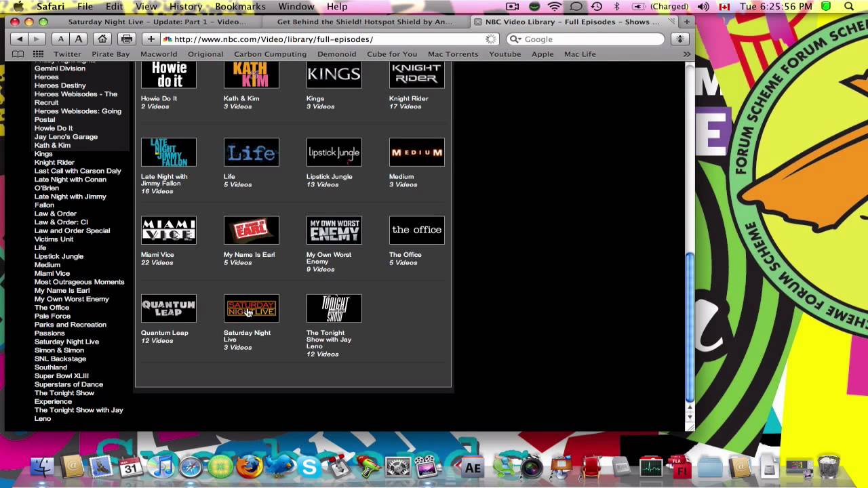Open Finder from the Dock
The width and height of the screenshot is (868, 488).
pos(43,467)
